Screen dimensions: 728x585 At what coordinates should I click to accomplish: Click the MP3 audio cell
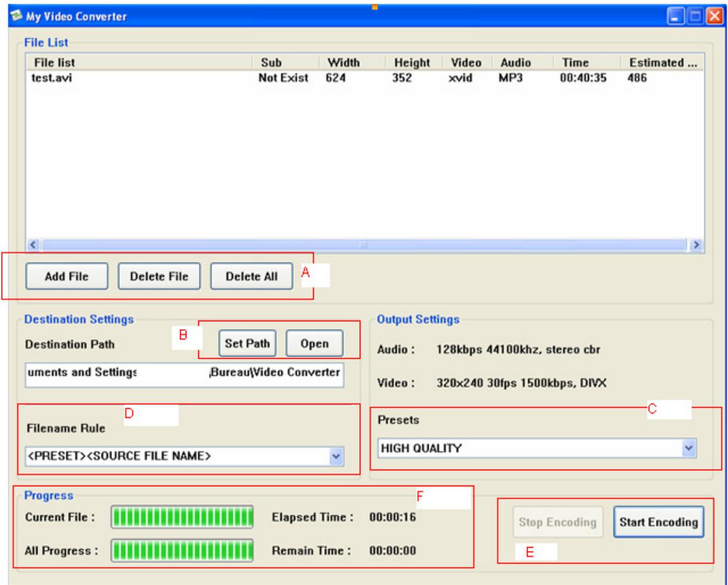[x=510, y=78]
